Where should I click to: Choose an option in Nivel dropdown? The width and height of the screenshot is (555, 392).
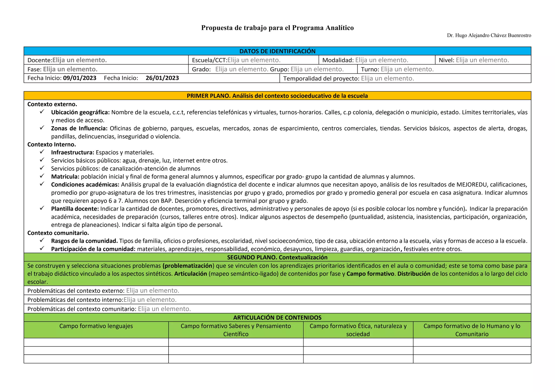[482, 60]
